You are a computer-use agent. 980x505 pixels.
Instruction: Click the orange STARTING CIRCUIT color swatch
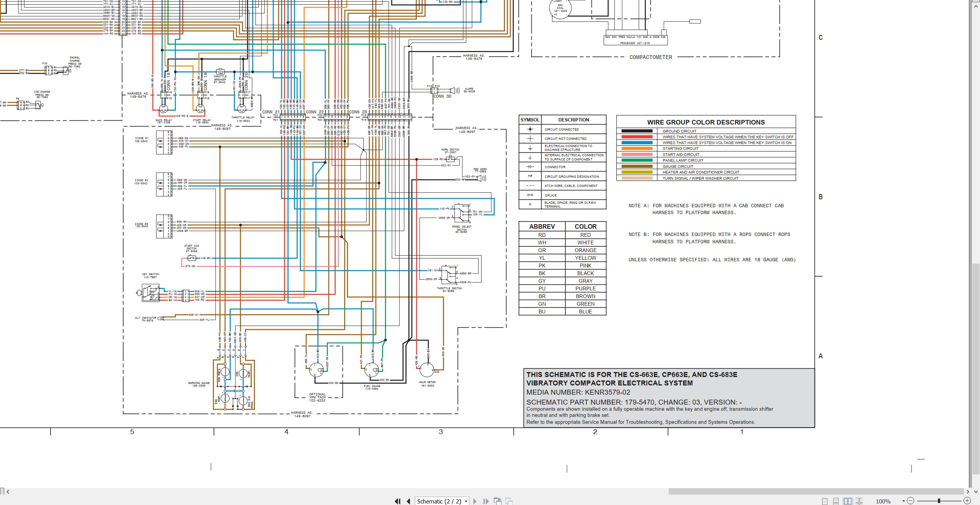coord(637,149)
